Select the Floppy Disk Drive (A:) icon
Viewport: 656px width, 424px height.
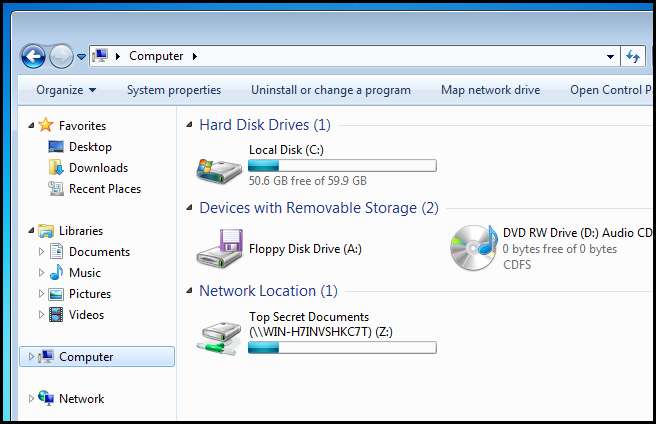(220, 250)
